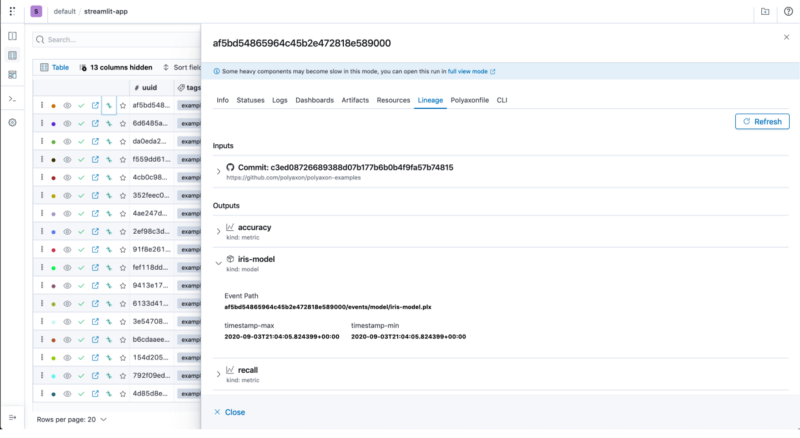Toggle visibility eye for run af5bd548

pos(67,106)
